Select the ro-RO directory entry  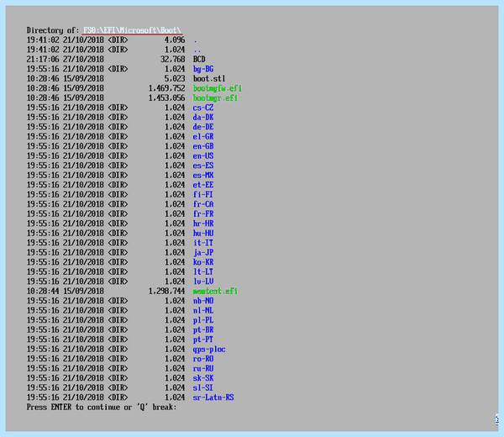[203, 359]
